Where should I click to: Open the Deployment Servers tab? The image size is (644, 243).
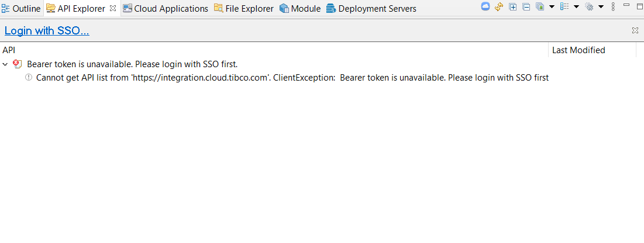[x=371, y=9]
